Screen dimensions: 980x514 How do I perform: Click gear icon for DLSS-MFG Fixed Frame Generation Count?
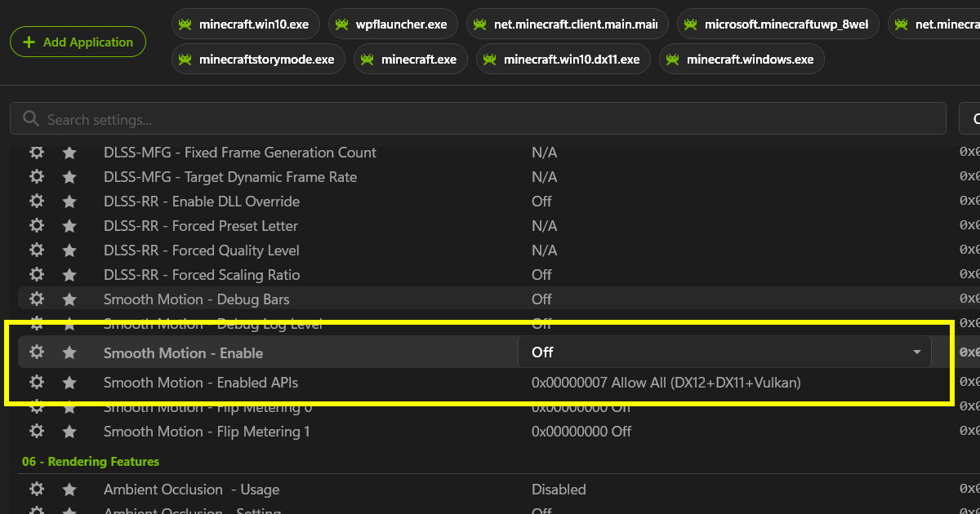[x=37, y=153]
